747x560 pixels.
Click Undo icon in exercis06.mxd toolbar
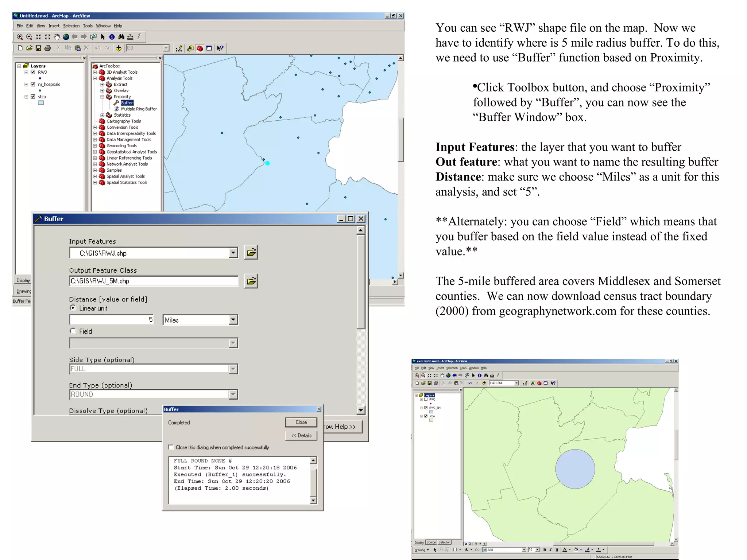click(470, 383)
